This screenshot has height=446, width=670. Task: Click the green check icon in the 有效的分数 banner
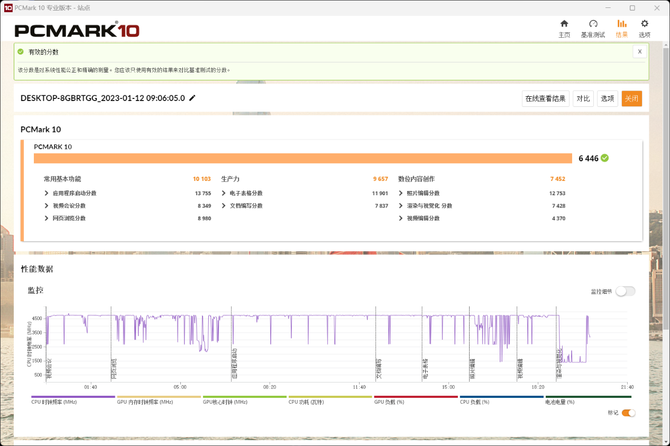pos(21,52)
